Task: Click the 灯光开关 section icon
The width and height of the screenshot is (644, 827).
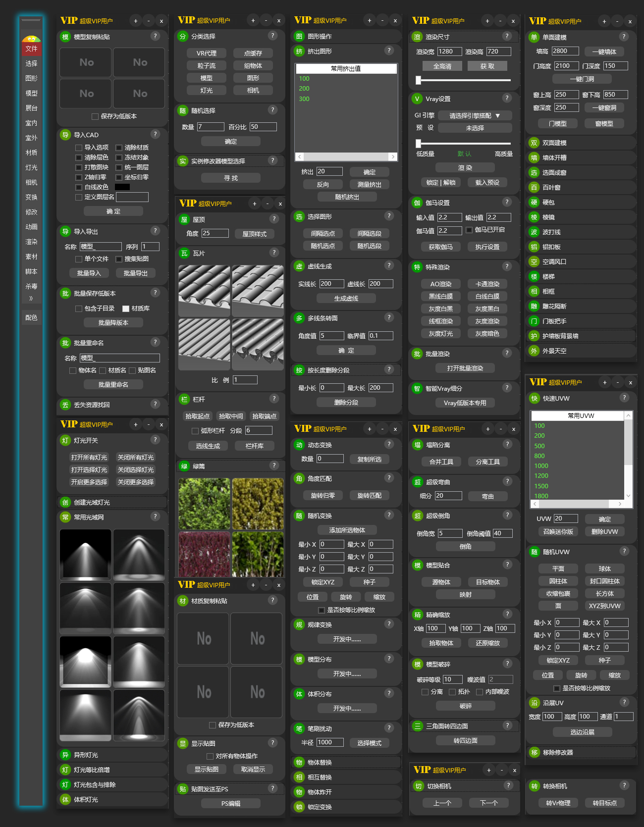Action: click(x=65, y=440)
